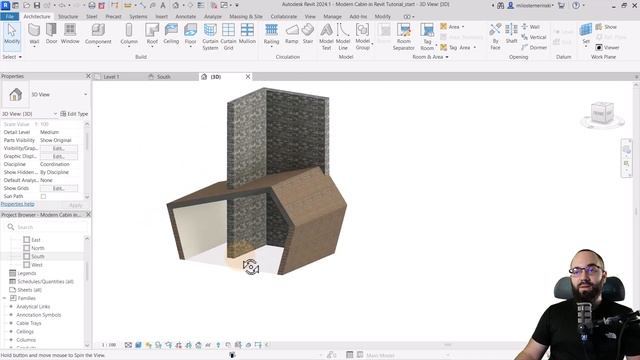Click the Print icon in quick access toolbar
This screenshot has height=360, width=640.
click(92, 5)
